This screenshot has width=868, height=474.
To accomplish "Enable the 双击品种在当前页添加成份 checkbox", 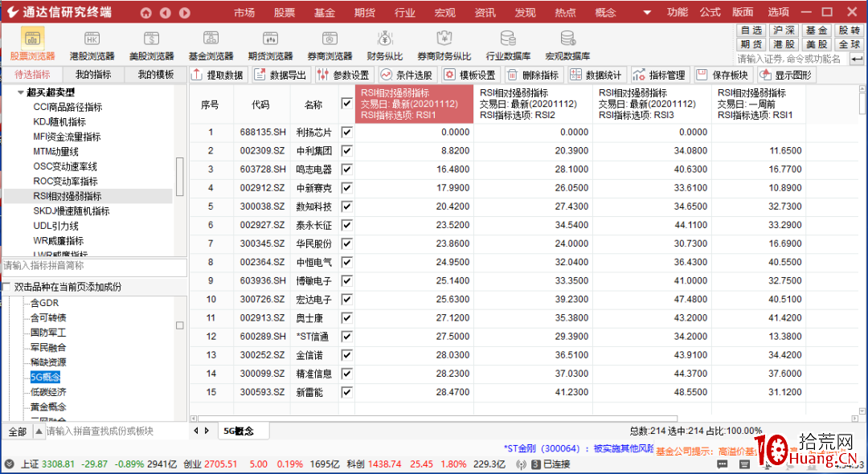I will (6, 287).
